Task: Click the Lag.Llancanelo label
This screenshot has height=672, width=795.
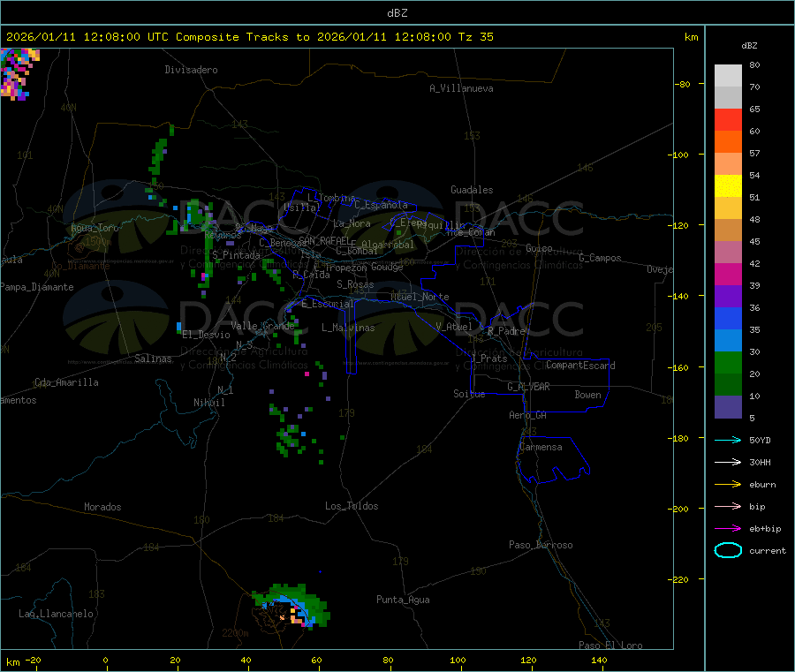Action: coord(56,614)
